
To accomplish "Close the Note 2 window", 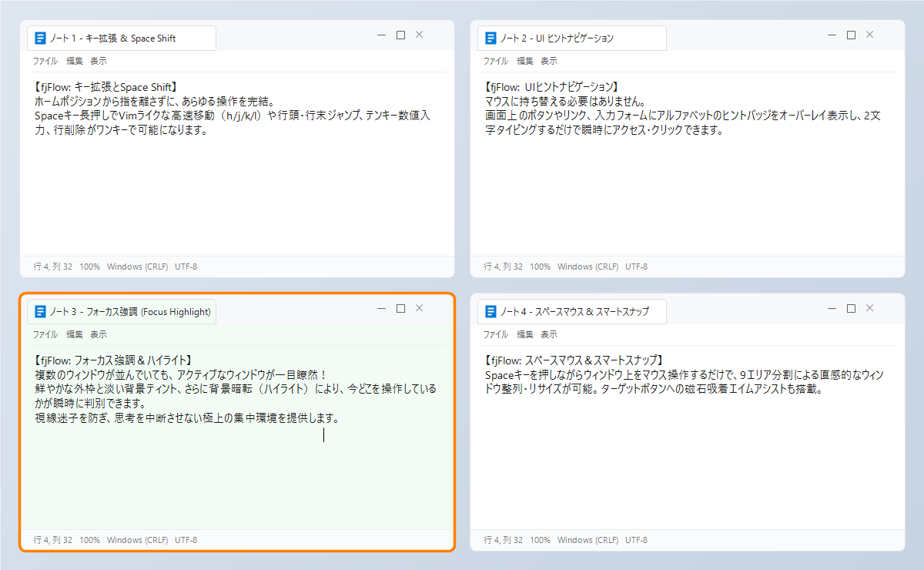I will pos(870,35).
